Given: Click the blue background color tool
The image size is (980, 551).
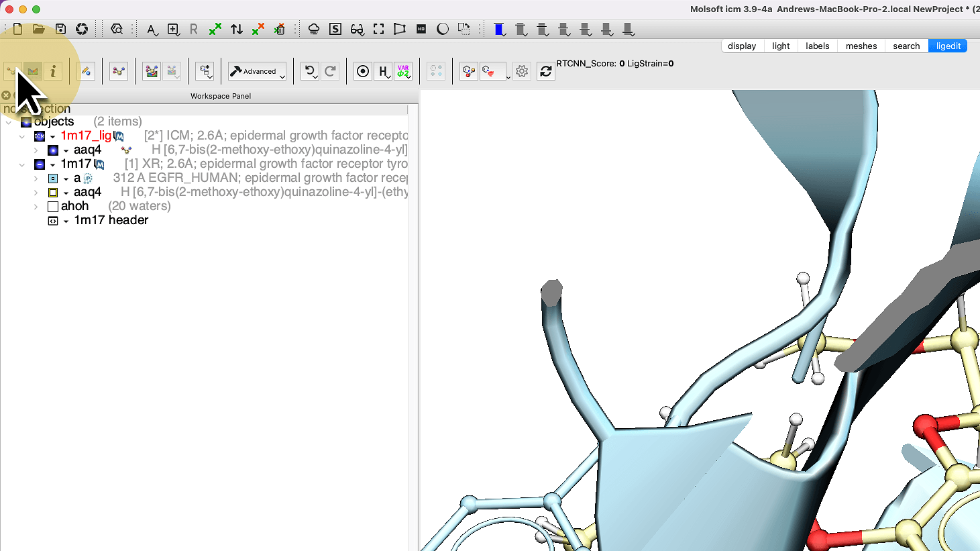Looking at the screenshot, I should (498, 29).
